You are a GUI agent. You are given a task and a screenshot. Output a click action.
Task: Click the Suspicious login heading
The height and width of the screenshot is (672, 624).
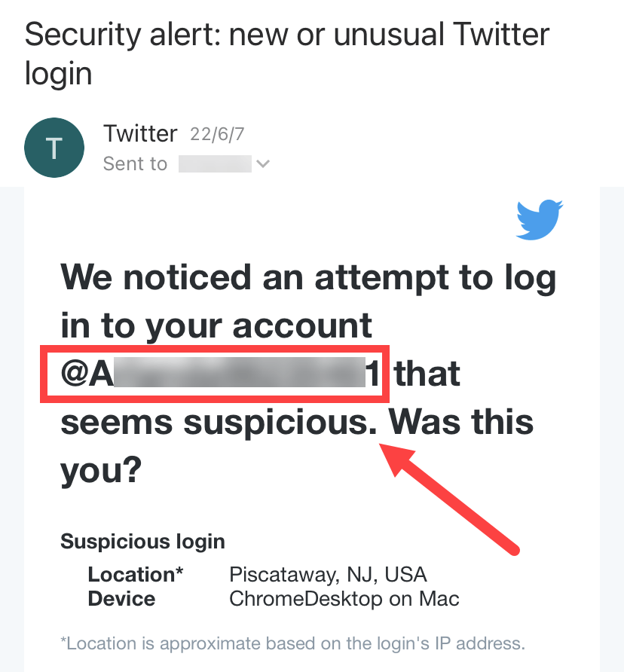point(142,541)
